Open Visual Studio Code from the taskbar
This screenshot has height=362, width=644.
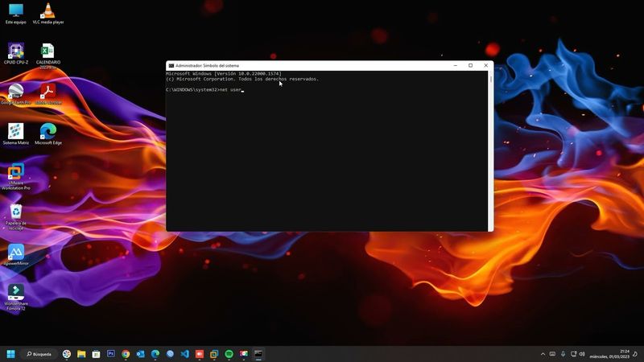(x=185, y=354)
